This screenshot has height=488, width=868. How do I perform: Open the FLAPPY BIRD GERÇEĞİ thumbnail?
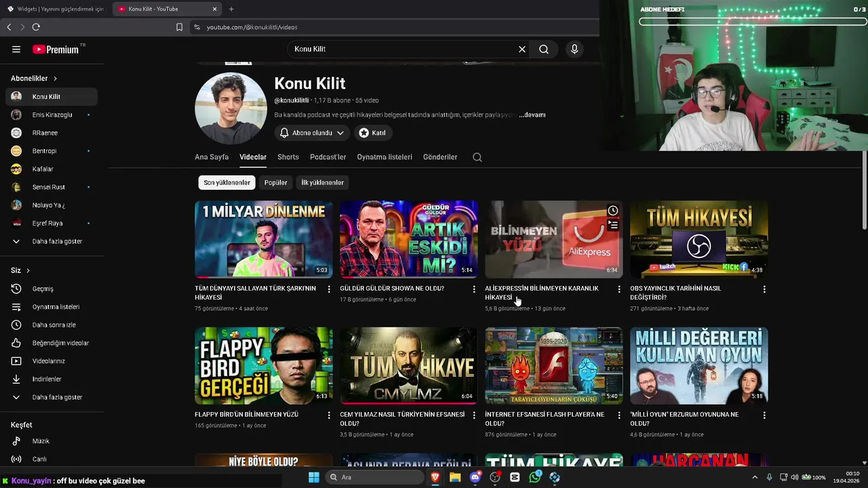click(264, 366)
